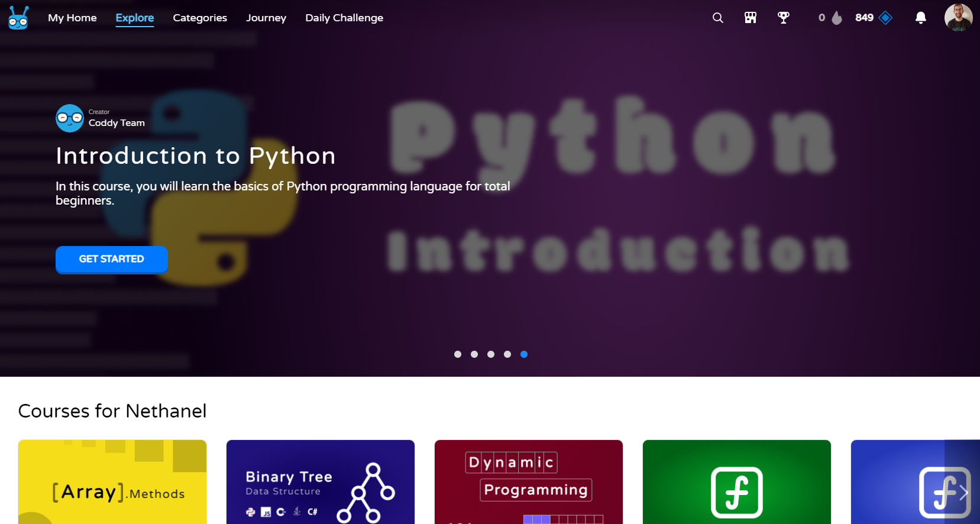The height and width of the screenshot is (524, 980).
Task: Open the Introduction to Python title
Action: click(196, 156)
